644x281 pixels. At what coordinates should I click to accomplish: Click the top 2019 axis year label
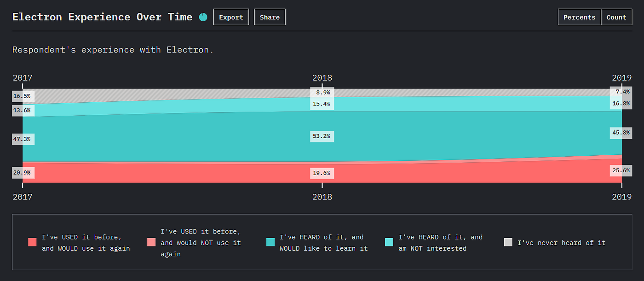click(621, 78)
